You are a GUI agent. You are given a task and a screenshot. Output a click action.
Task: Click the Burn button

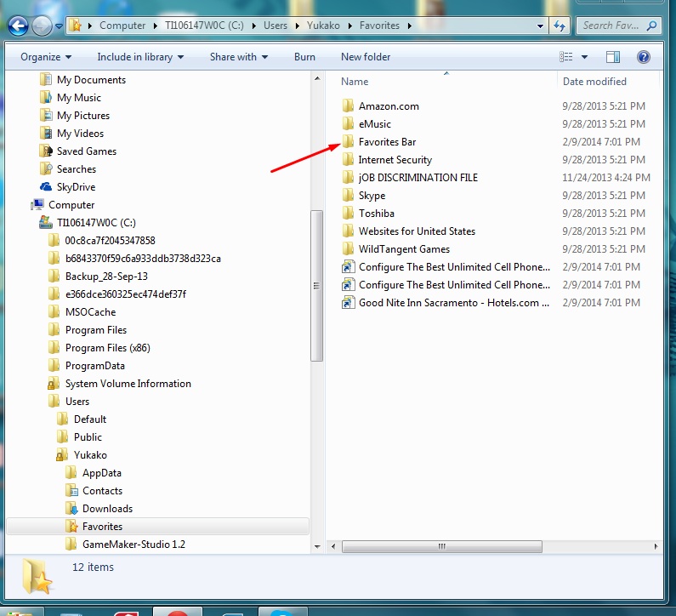coord(304,57)
